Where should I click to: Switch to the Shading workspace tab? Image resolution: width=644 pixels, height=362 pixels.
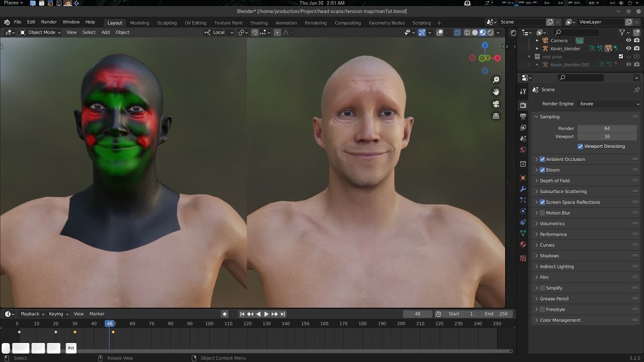pyautogui.click(x=259, y=22)
